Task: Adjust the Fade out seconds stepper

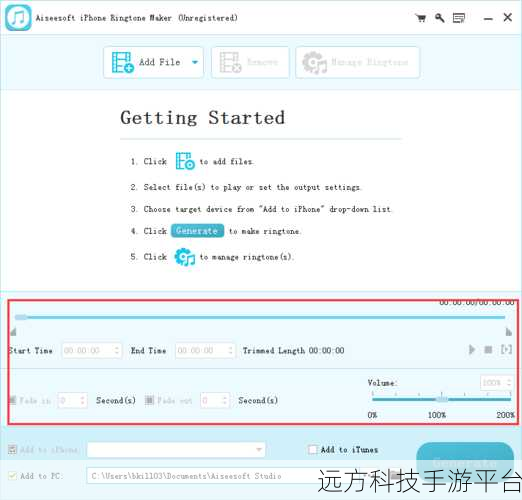Action: tap(225, 400)
